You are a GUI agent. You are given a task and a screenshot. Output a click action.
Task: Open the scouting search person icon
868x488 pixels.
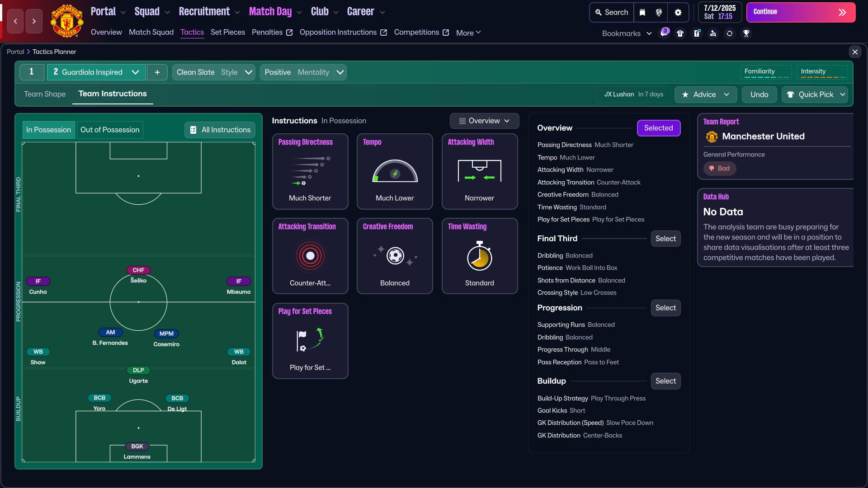713,33
